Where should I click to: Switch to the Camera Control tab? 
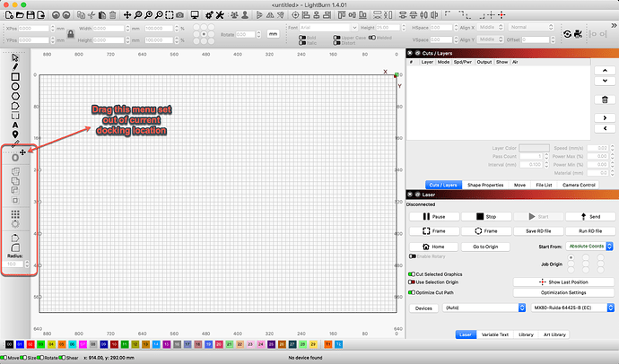(579, 185)
